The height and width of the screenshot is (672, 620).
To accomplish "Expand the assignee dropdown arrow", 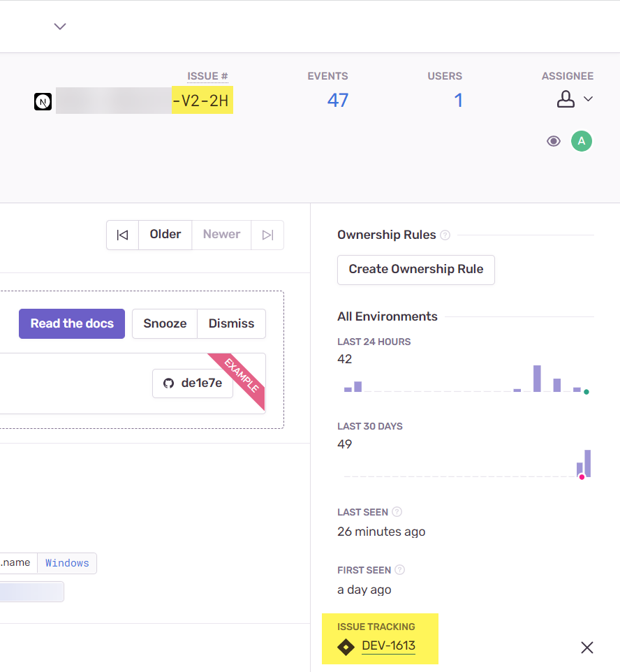I will tap(589, 99).
